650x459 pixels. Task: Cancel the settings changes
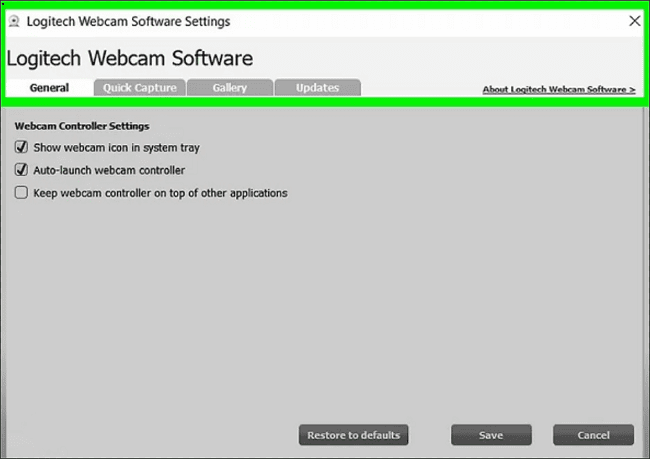[x=593, y=435]
